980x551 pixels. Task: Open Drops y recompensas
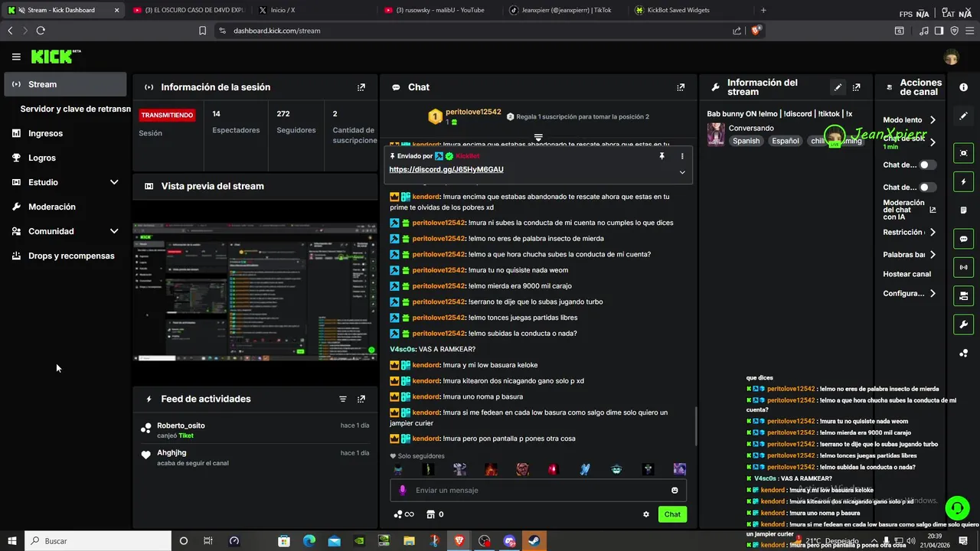coord(65,256)
